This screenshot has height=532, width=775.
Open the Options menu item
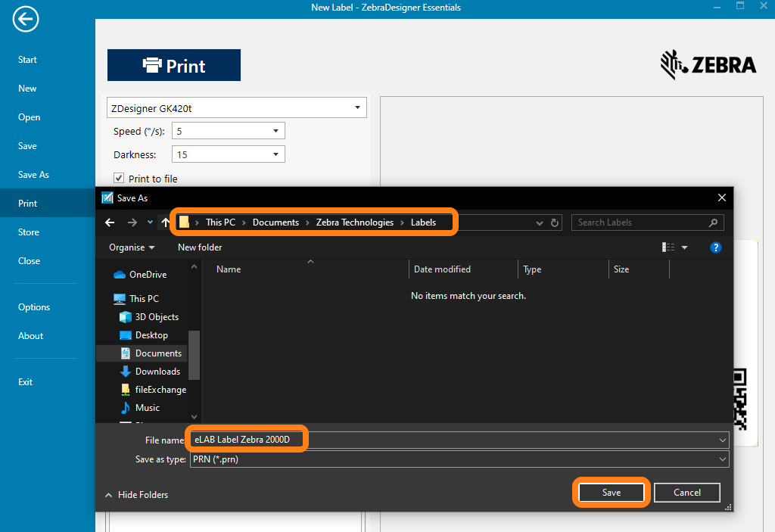point(34,307)
